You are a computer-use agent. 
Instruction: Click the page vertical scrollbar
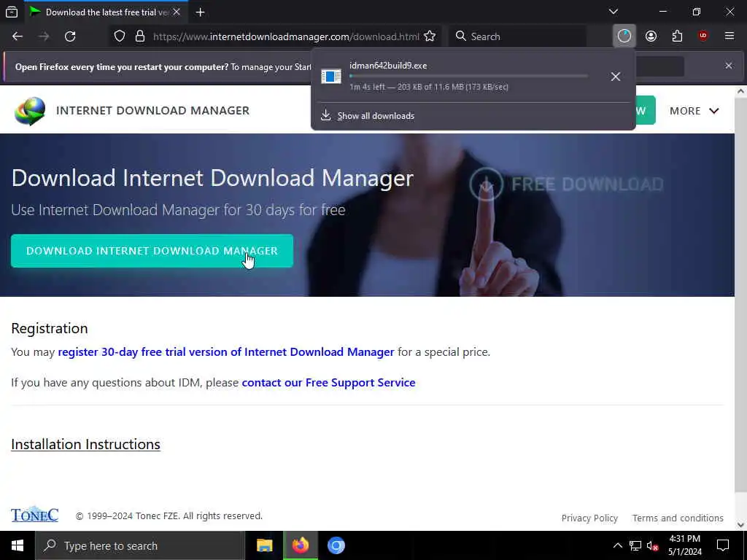[x=740, y=295]
